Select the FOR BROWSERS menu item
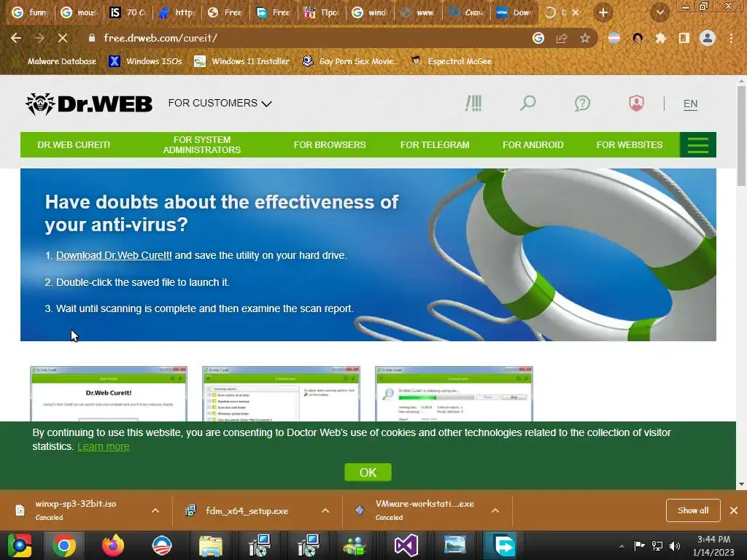The width and height of the screenshot is (747, 560). tap(330, 145)
